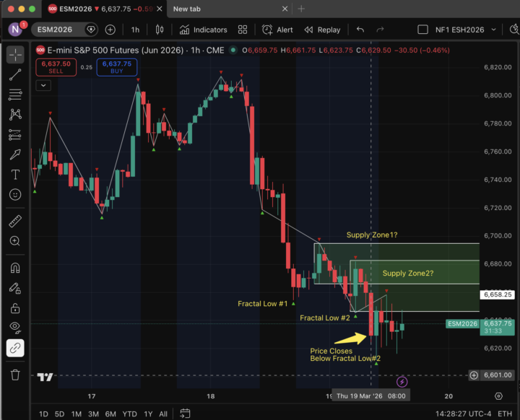Set date range to 1M

pos(77,414)
